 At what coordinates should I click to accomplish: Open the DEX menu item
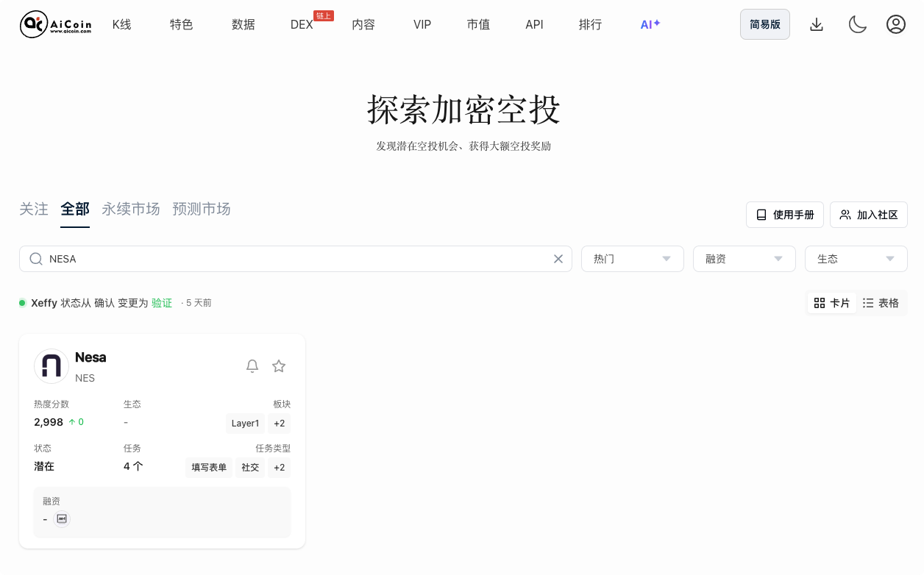pyautogui.click(x=302, y=24)
